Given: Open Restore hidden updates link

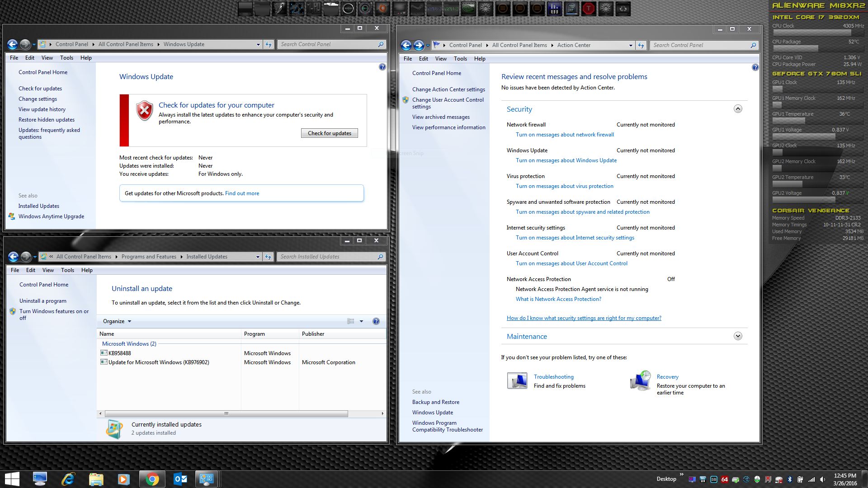Looking at the screenshot, I should (47, 120).
